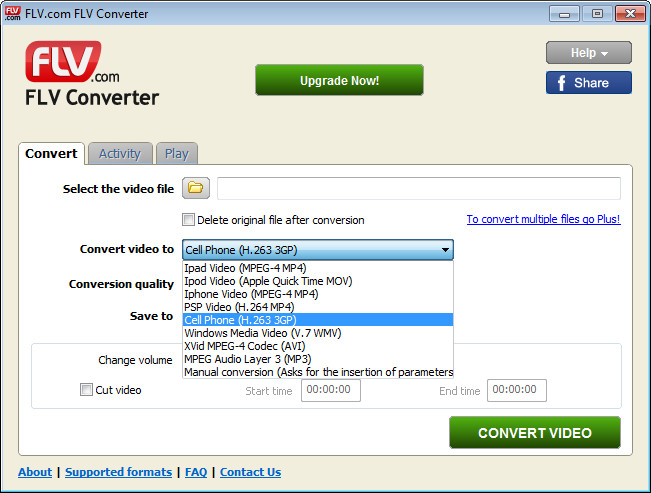Open the Contact Us link
The width and height of the screenshot is (651, 493).
click(250, 472)
